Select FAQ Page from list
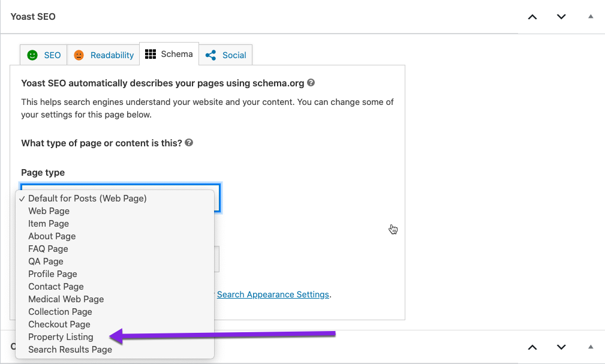 48,249
